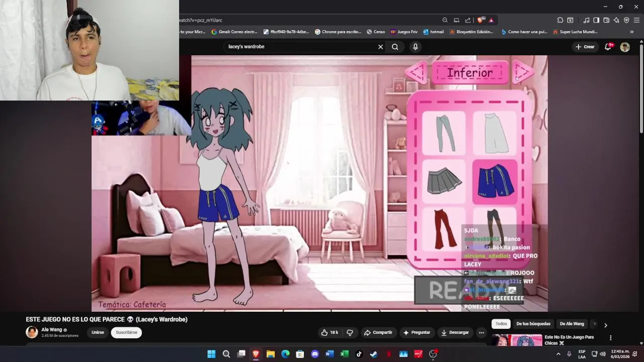Like the video showing 18 k
Image resolution: width=644 pixels, height=362 pixels.
330,332
